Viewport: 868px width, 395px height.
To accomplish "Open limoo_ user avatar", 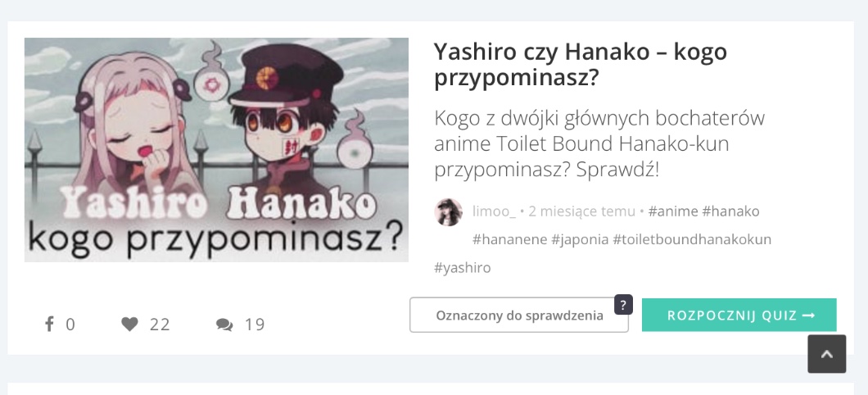I will tap(449, 212).
